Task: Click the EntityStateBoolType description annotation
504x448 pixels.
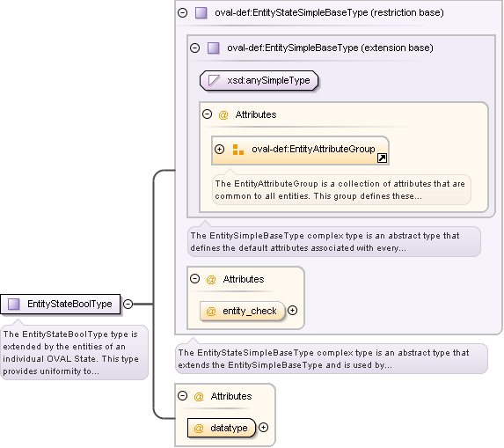Action: (x=74, y=352)
